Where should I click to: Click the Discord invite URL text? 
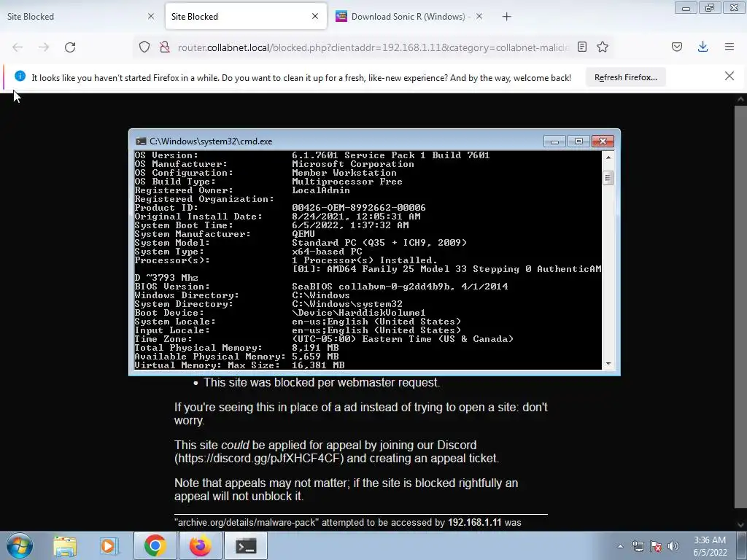260,459
